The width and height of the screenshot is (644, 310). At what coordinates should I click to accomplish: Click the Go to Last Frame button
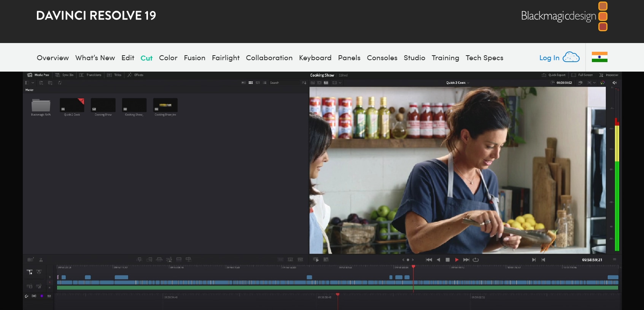pyautogui.click(x=466, y=260)
